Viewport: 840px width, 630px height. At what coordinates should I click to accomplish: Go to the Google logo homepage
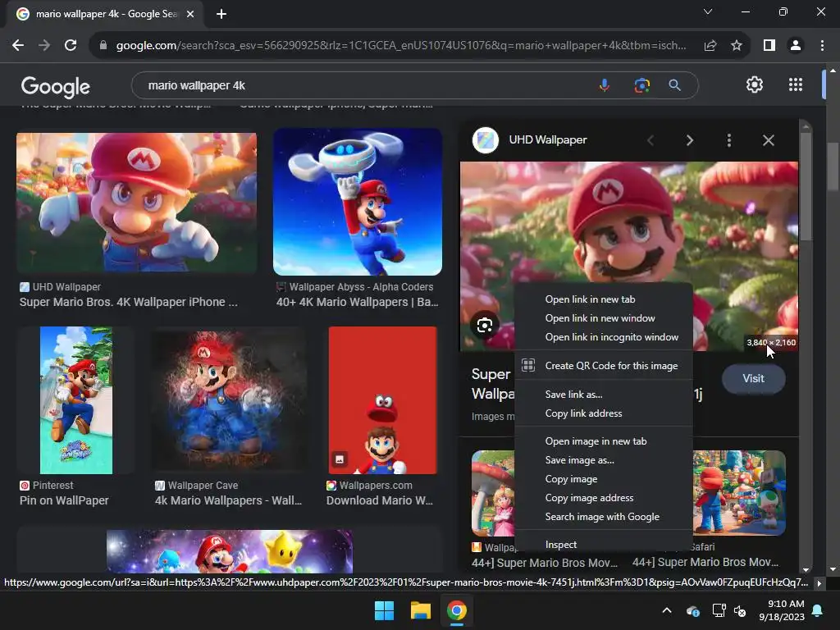coord(56,87)
